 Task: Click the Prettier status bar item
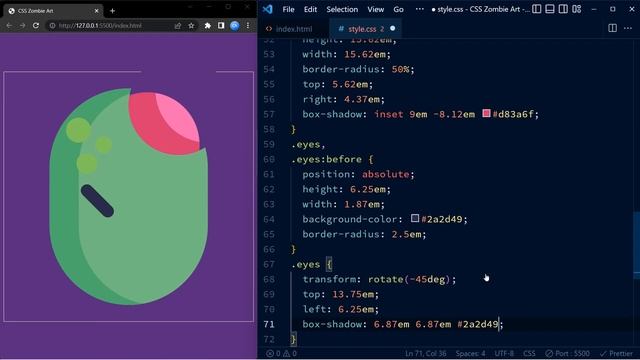click(x=616, y=353)
